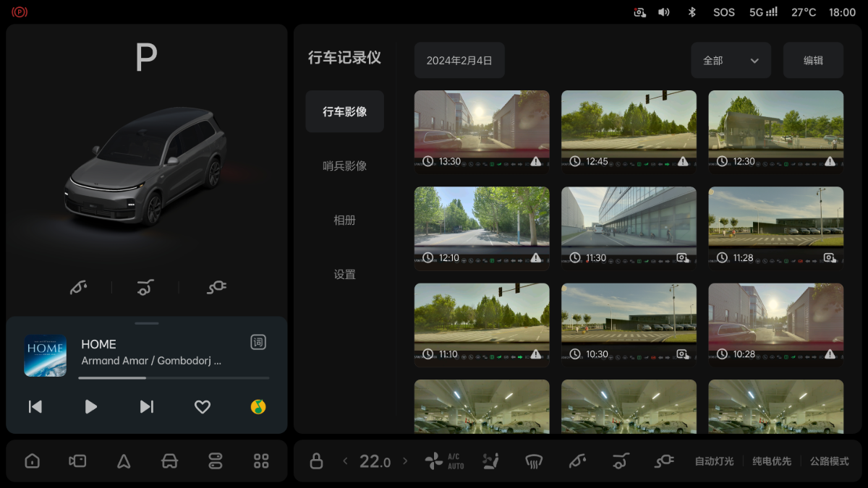Open volume icon in status bar
The height and width of the screenshot is (488, 868).
664,12
